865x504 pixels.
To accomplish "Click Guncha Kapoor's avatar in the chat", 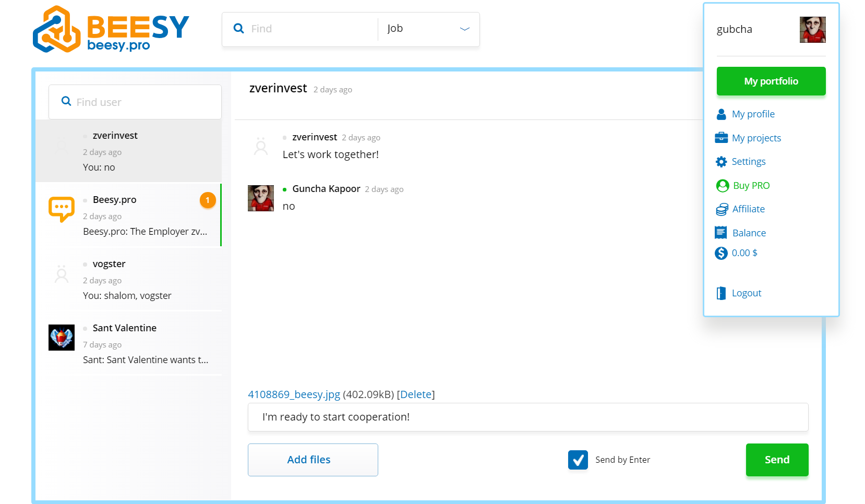I will click(261, 198).
